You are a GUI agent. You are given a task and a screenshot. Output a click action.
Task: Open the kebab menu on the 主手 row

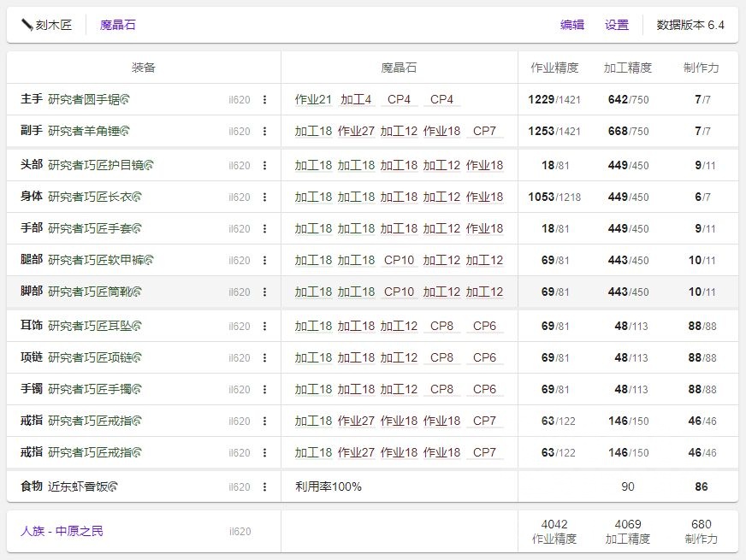[x=262, y=99]
